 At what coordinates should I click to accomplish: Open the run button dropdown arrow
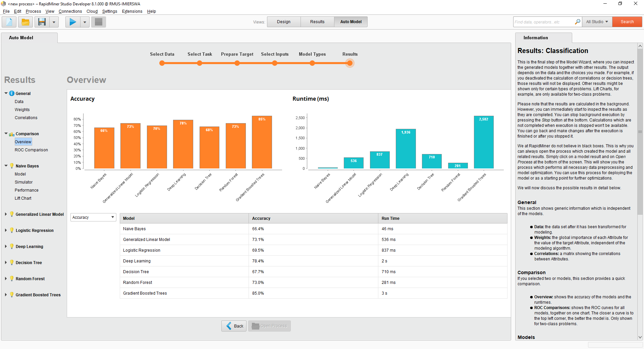click(85, 22)
